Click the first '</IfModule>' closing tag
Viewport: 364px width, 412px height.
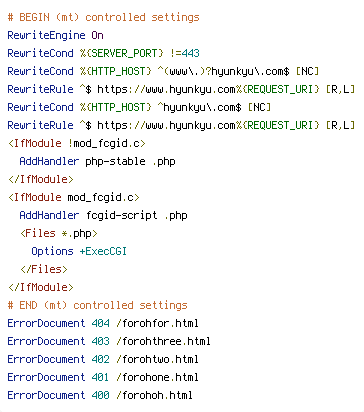click(40, 179)
